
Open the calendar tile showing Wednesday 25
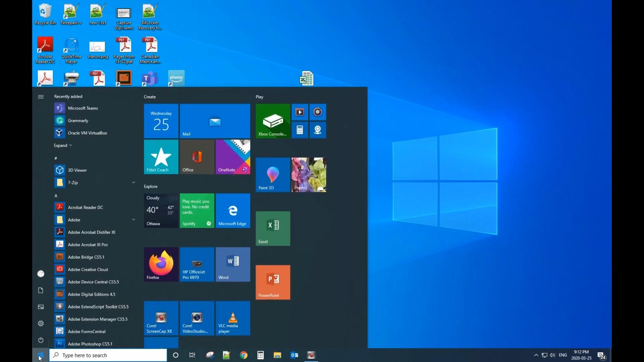(x=161, y=121)
